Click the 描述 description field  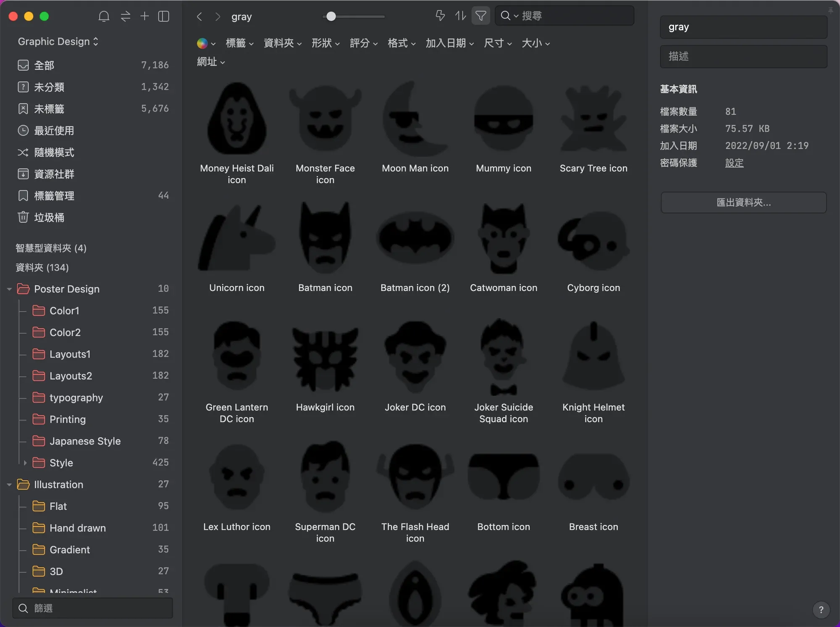(x=743, y=56)
